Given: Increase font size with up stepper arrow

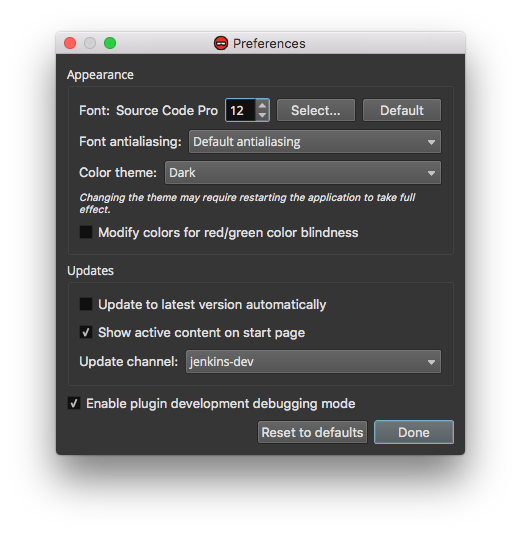Looking at the screenshot, I should pos(262,105).
